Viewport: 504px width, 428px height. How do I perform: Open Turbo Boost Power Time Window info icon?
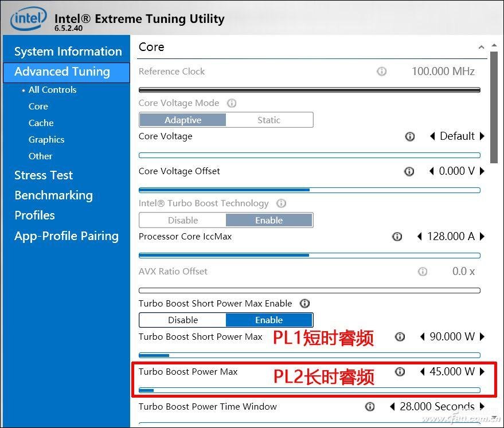[370, 407]
